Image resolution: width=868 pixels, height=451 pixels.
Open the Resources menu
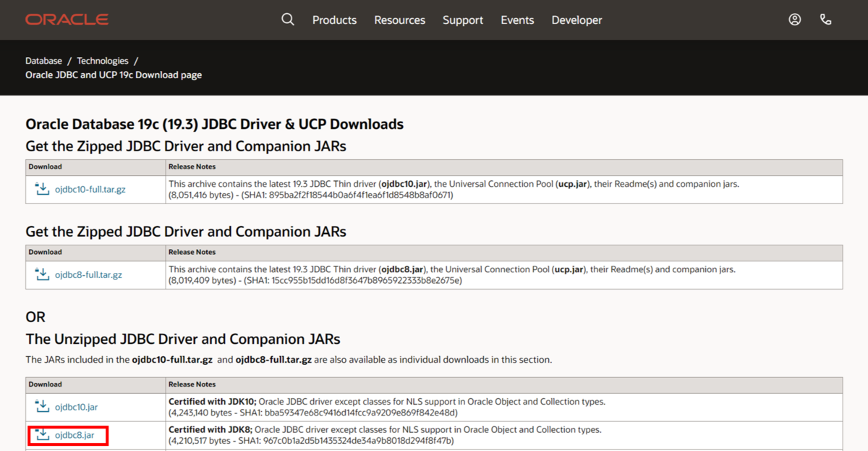(x=399, y=20)
